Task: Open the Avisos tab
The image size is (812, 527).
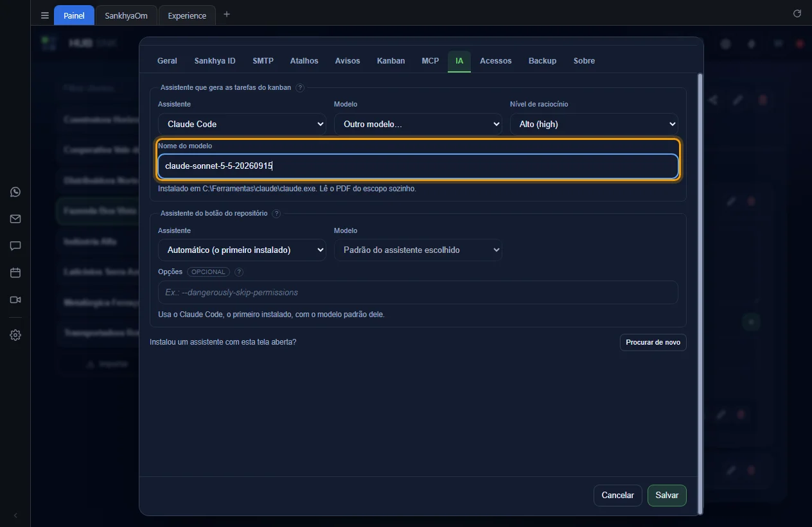Action: pos(348,61)
